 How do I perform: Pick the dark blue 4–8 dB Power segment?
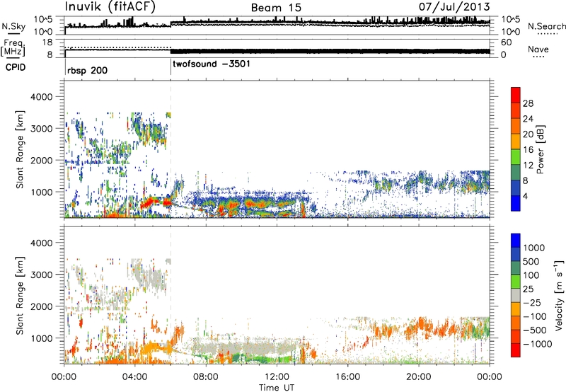coord(516,188)
